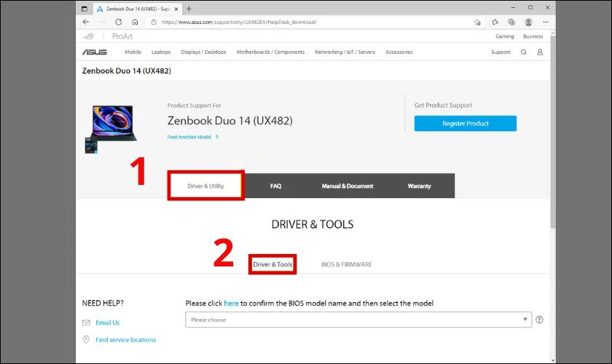This screenshot has height=364, width=612.
Task: Open the Collections icon in toolbar
Action: coord(511,23)
